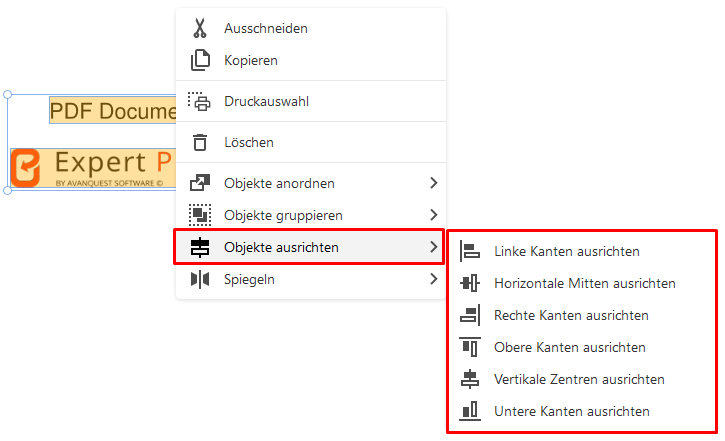Open the Objekte ausrichten submenu arrow
This screenshot has width=725, height=441.
click(x=433, y=247)
